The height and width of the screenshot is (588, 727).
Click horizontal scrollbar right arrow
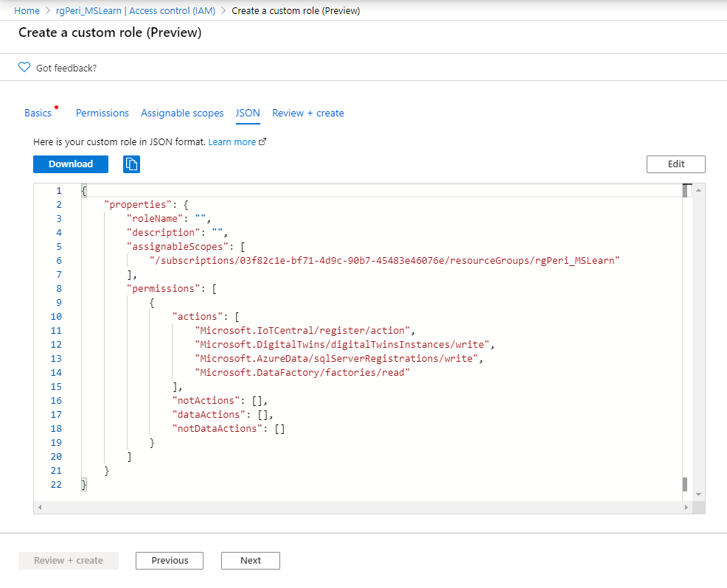[x=686, y=508]
